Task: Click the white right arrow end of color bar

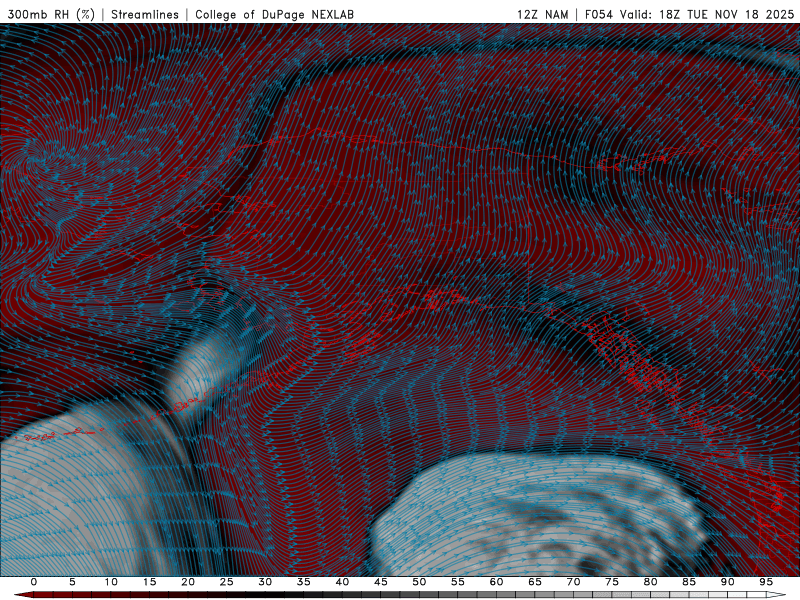Action: coord(777,595)
